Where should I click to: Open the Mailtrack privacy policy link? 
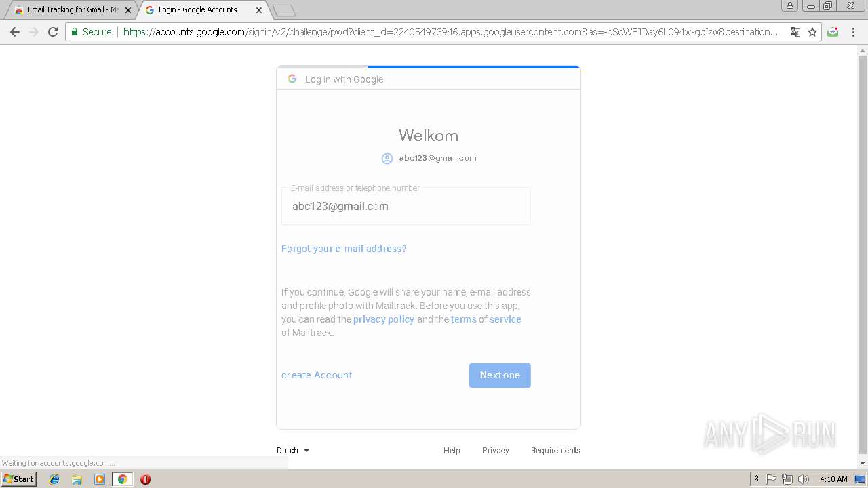pyautogui.click(x=384, y=319)
